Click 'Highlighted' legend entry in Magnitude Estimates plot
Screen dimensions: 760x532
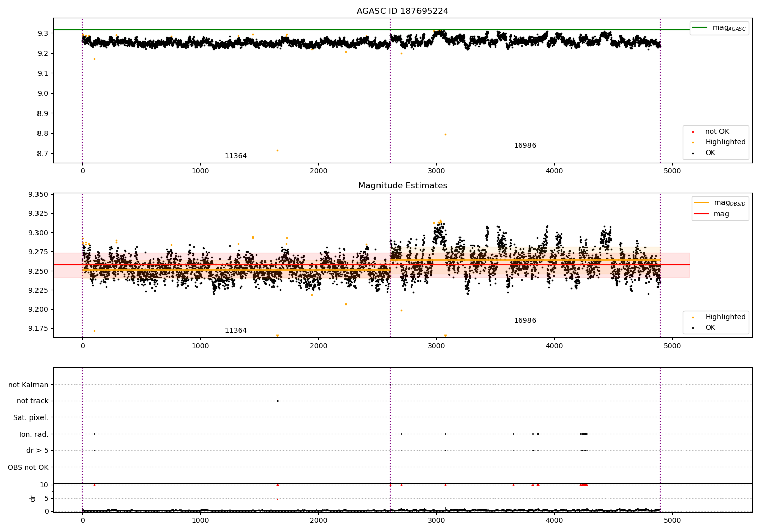[725, 317]
